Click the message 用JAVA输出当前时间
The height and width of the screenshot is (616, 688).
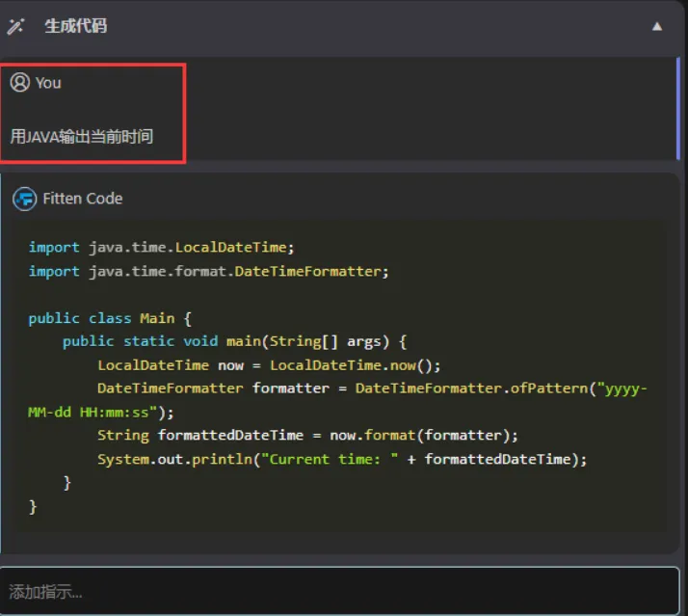pyautogui.click(x=82, y=137)
